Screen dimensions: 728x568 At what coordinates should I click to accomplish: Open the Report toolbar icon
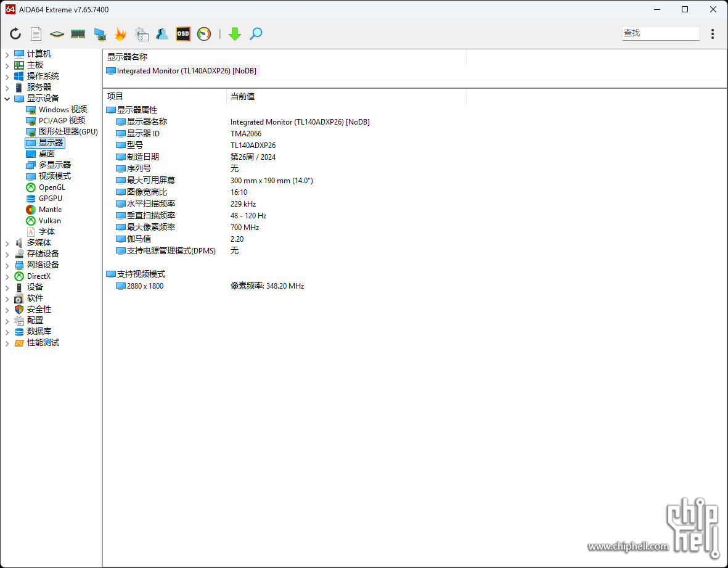[x=36, y=33]
